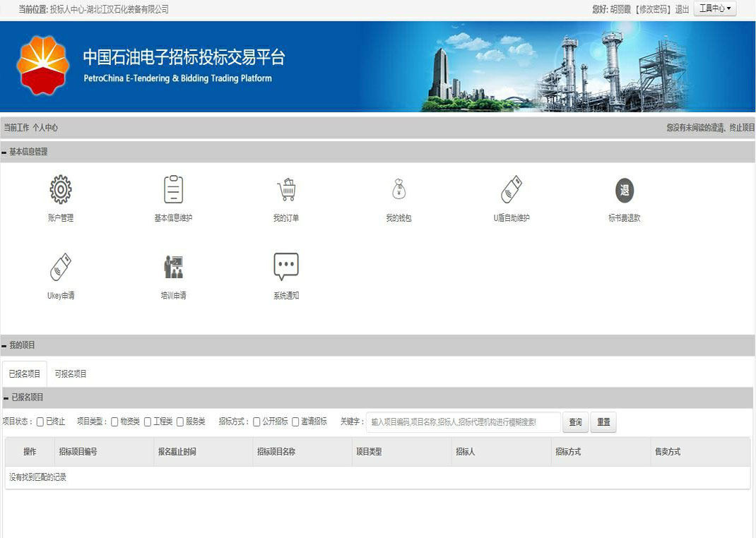The height and width of the screenshot is (538, 756).
Task: Open the 工具中心 dropdown menu
Action: point(715,8)
